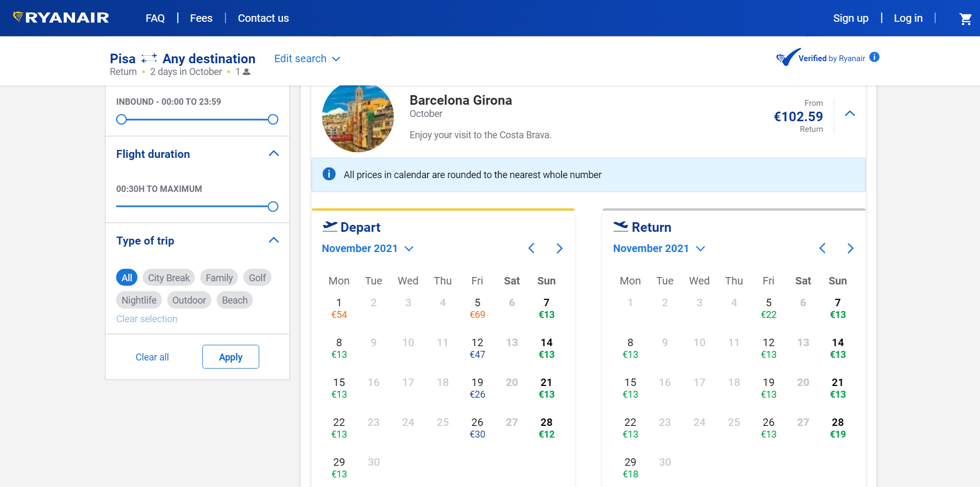Go to next month in Depart calendar

[559, 248]
